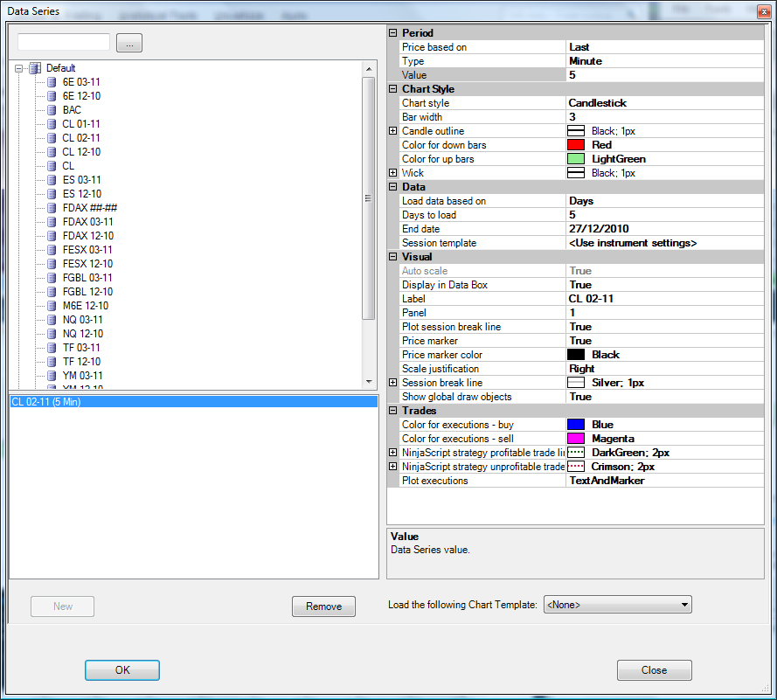The width and height of the screenshot is (777, 700).
Task: Collapse the Data section
Action: [x=393, y=187]
